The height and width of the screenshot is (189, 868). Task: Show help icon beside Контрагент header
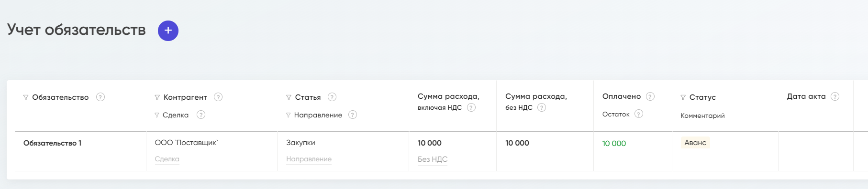click(218, 97)
